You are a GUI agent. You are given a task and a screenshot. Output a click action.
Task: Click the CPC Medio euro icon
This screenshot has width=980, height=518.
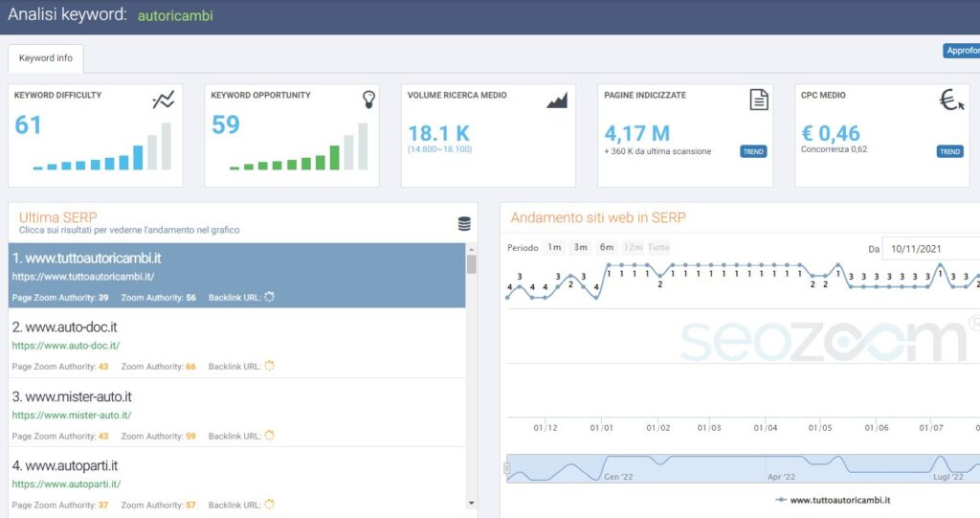point(952,100)
